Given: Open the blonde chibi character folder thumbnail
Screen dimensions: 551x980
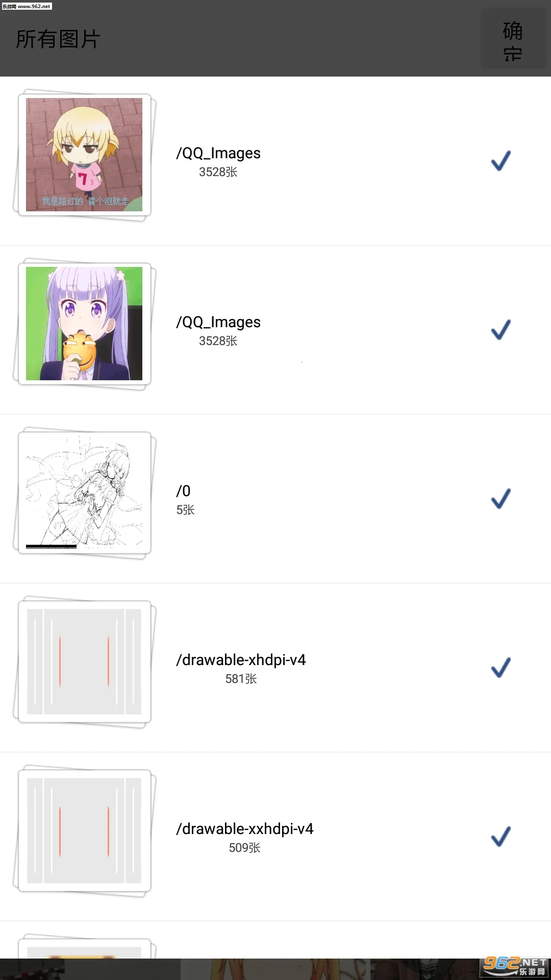Looking at the screenshot, I should [84, 155].
